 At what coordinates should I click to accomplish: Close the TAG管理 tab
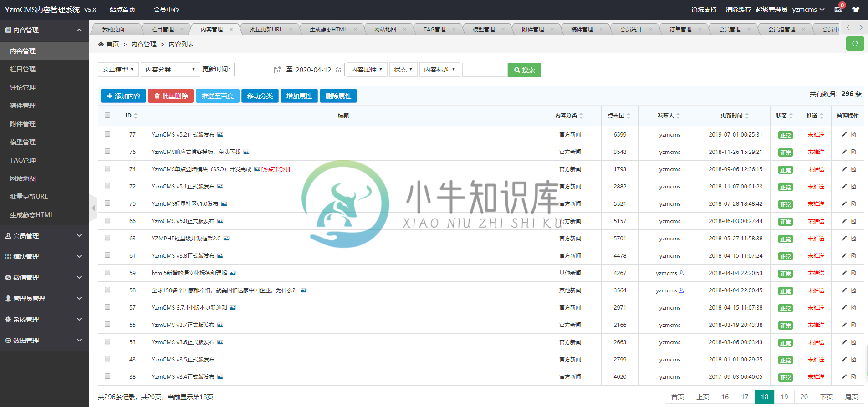(454, 29)
